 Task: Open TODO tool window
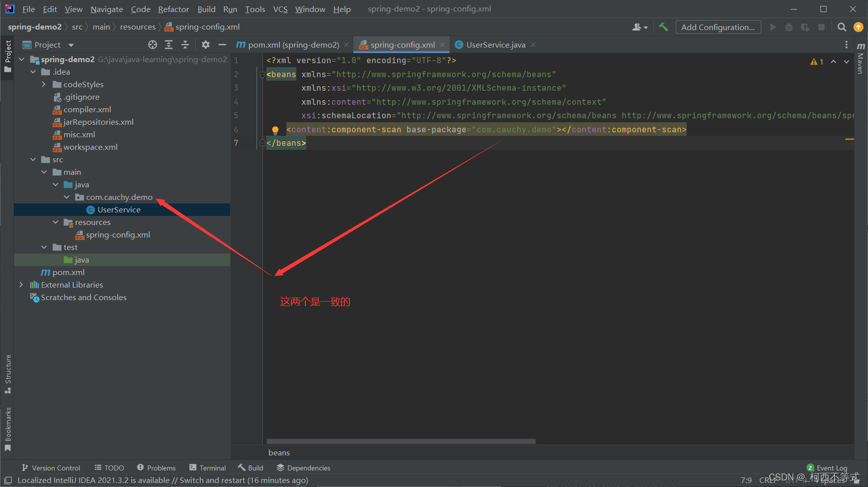[109, 468]
